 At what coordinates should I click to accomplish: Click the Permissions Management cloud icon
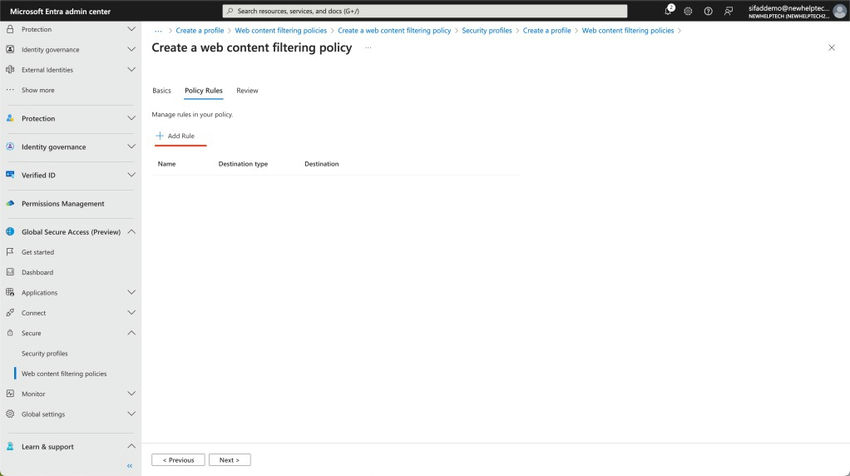pyautogui.click(x=10, y=203)
